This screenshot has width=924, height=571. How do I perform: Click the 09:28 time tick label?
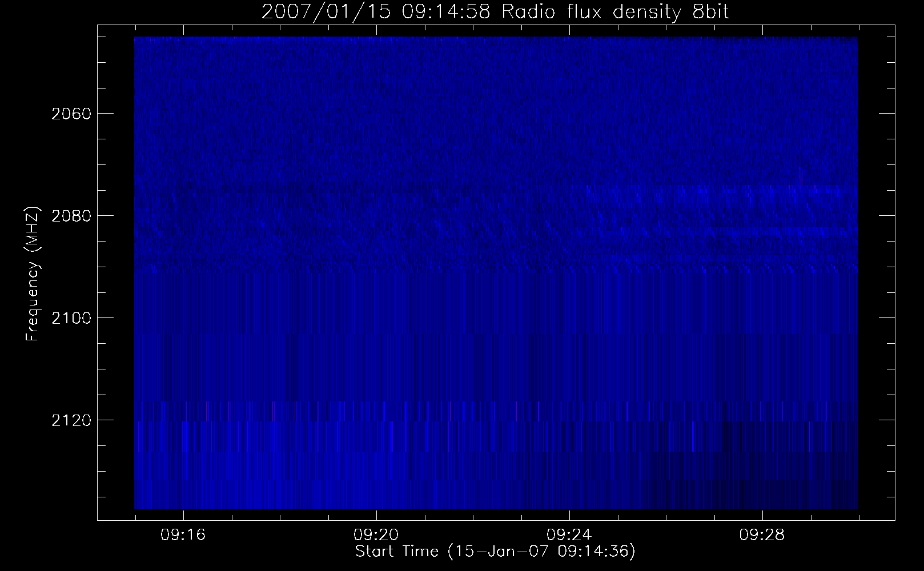pos(762,535)
